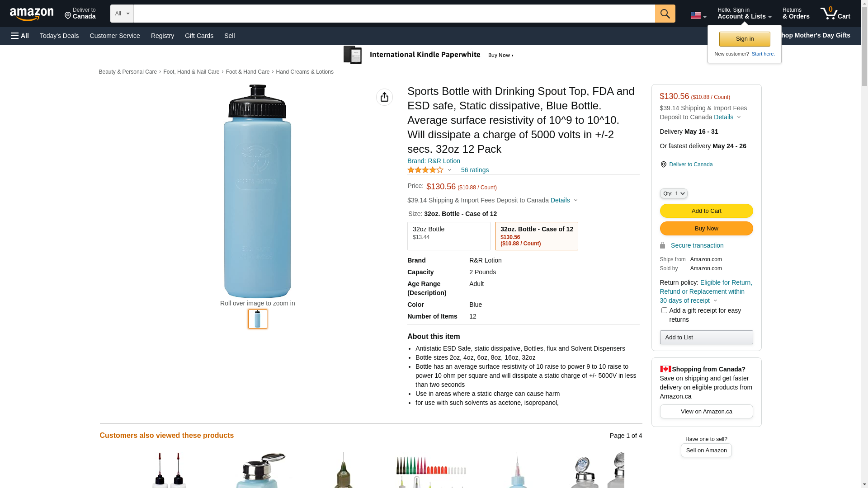
Task: Click the Amazon logo
Action: tap(32, 14)
